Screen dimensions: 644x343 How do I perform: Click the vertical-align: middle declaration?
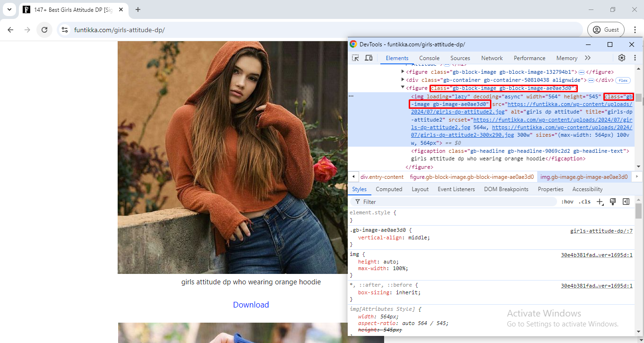(394, 237)
